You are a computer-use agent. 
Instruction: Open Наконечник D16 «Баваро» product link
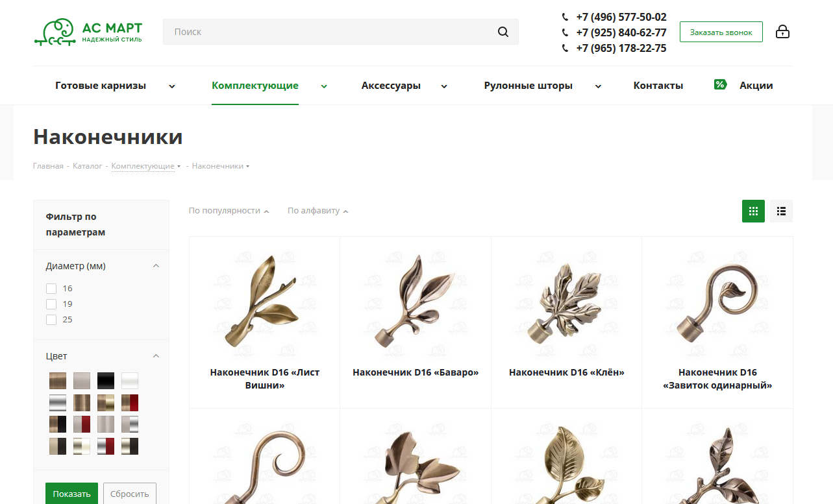click(x=416, y=372)
